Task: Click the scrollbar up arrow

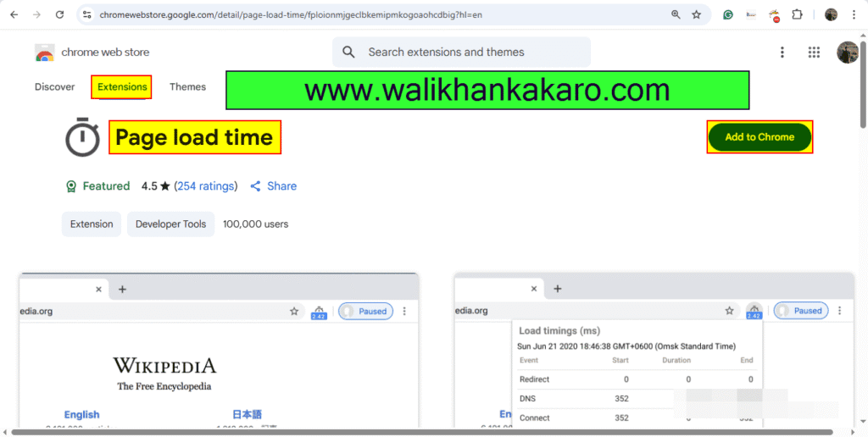Action: point(864,35)
